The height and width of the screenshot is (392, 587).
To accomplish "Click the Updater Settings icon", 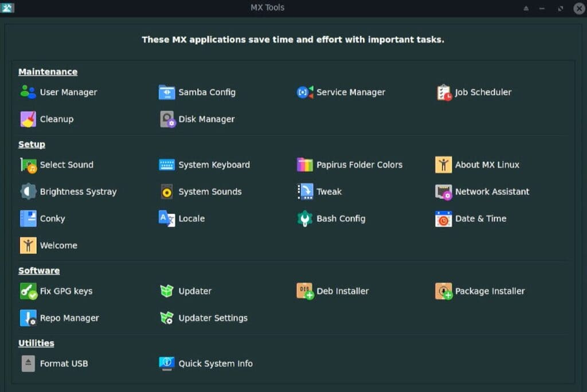I will click(167, 318).
